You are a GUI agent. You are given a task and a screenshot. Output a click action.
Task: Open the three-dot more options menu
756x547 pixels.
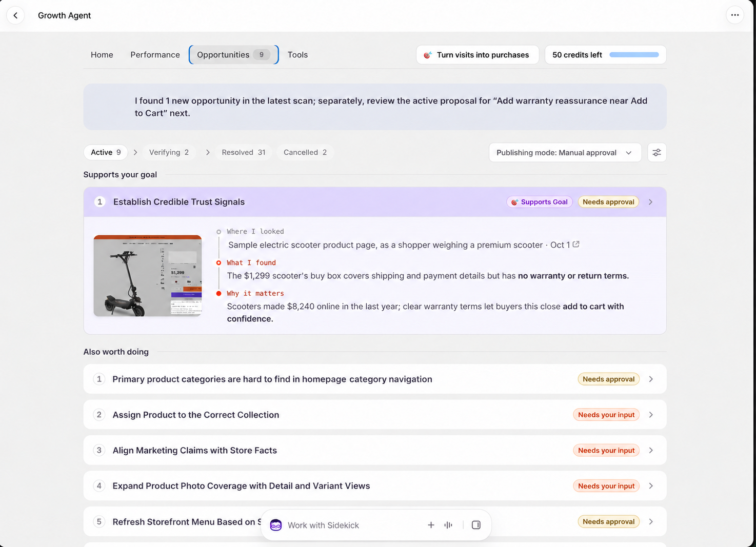click(x=735, y=15)
